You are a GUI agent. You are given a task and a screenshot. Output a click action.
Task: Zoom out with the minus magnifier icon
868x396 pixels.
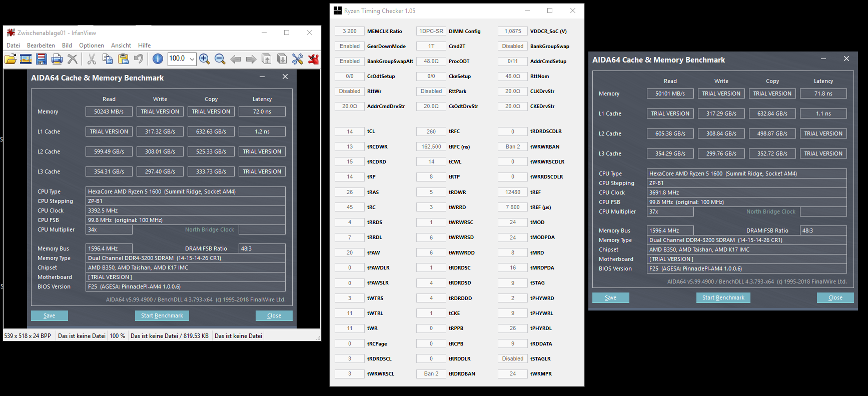coord(220,59)
